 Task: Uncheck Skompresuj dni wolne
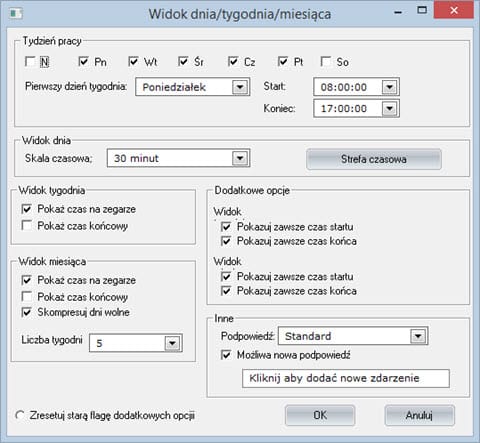point(27,312)
